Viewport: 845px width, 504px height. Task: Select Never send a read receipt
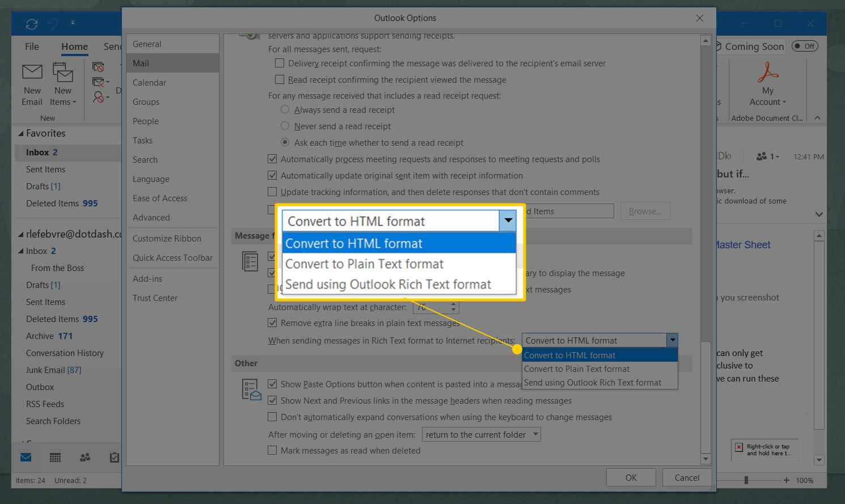[x=285, y=126]
